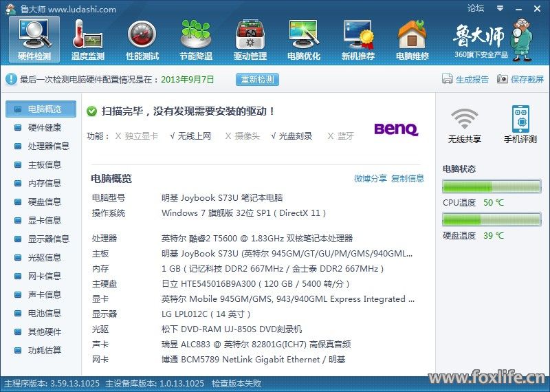
Task: Open 显卡信息 sidebar entry
Action: [x=44, y=220]
